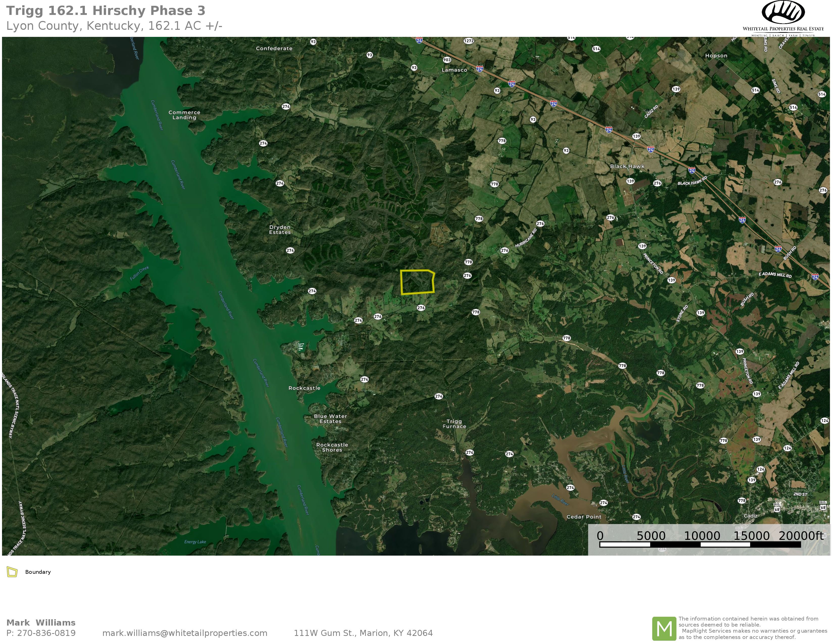Image resolution: width=833 pixels, height=644 pixels.
Task: Click the route 1272 marker at top
Action: click(469, 41)
